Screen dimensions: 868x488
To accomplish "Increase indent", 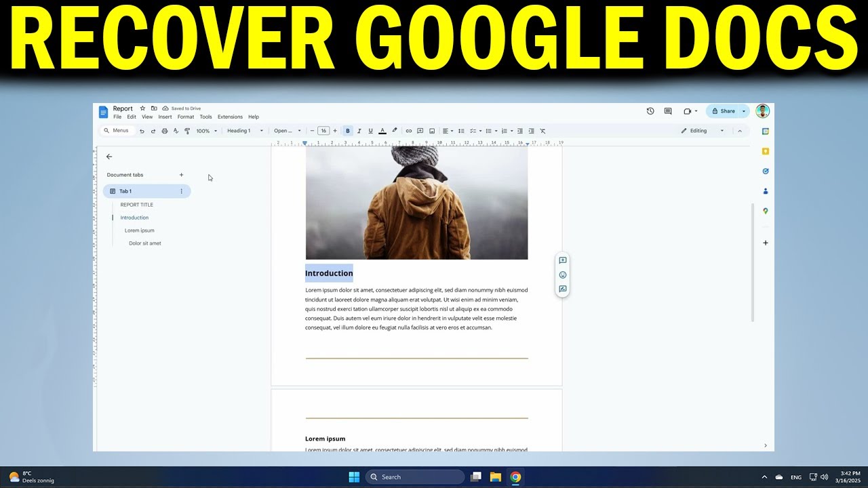I will point(532,131).
